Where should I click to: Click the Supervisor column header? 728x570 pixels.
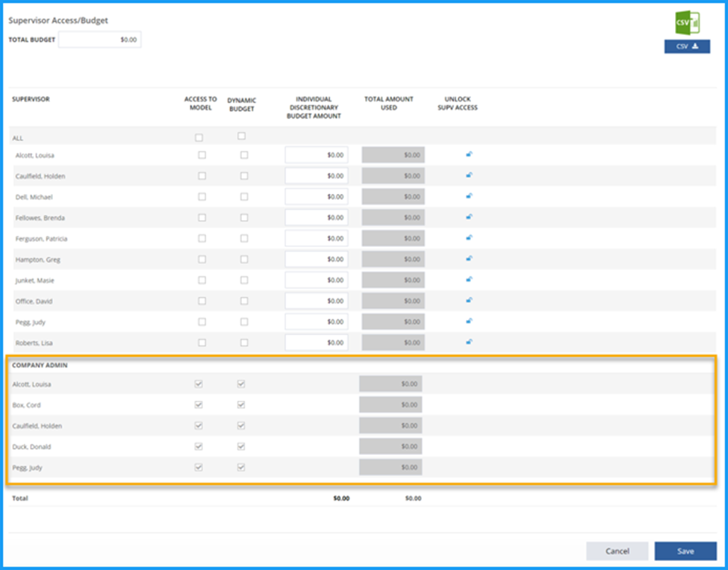pos(31,99)
